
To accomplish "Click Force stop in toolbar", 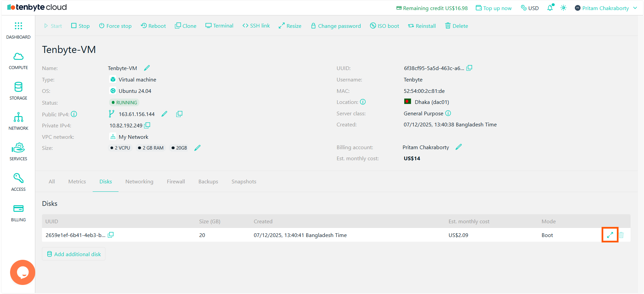I will click(x=115, y=26).
